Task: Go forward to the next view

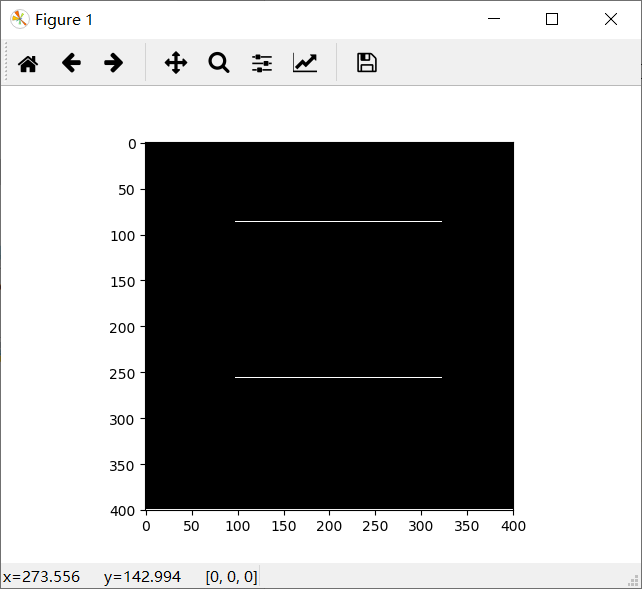Action: click(113, 63)
